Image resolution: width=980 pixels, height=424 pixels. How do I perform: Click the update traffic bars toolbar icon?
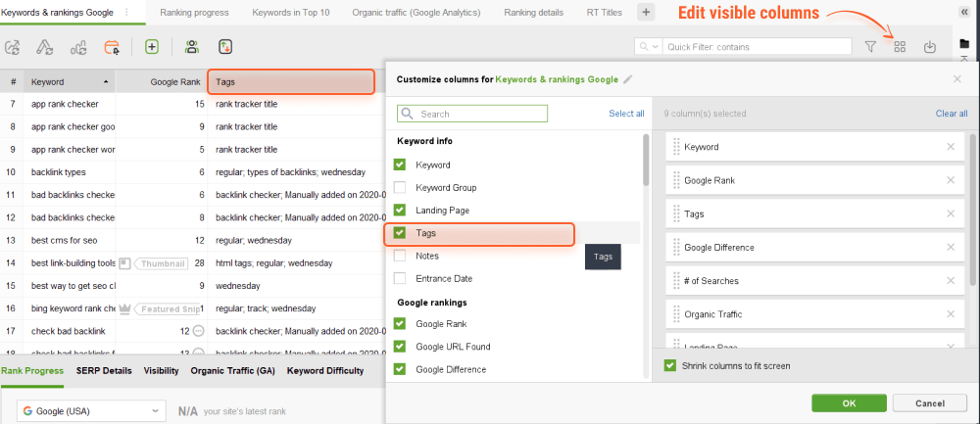(78, 47)
